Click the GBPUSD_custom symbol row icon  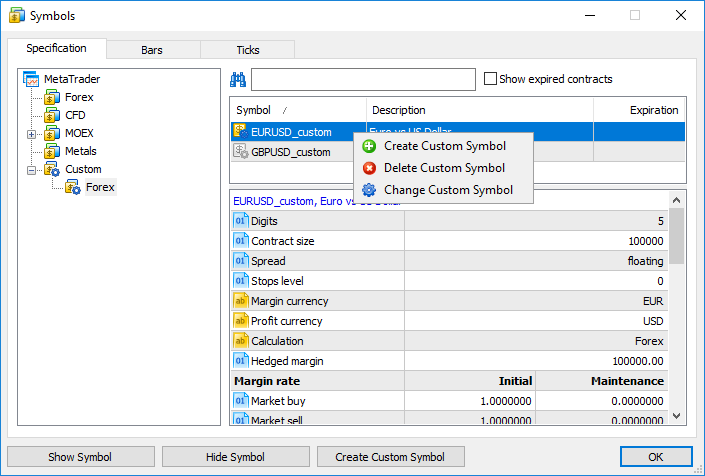(240, 152)
